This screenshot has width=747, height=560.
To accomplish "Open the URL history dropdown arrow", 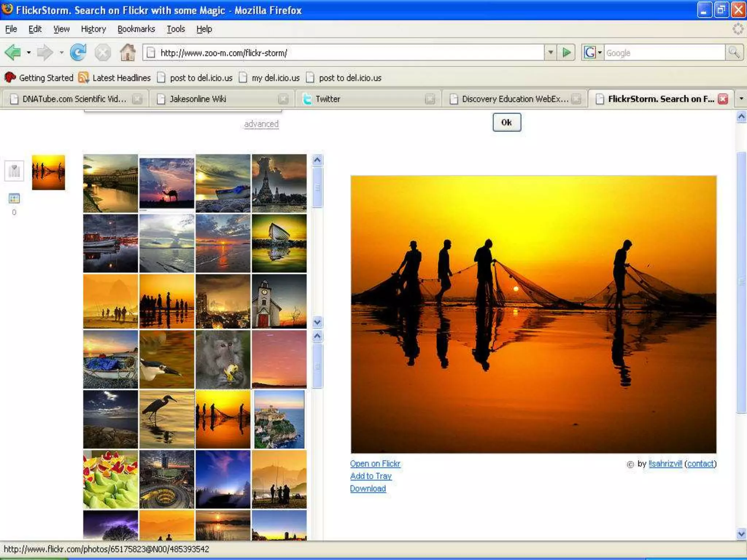I will click(550, 53).
